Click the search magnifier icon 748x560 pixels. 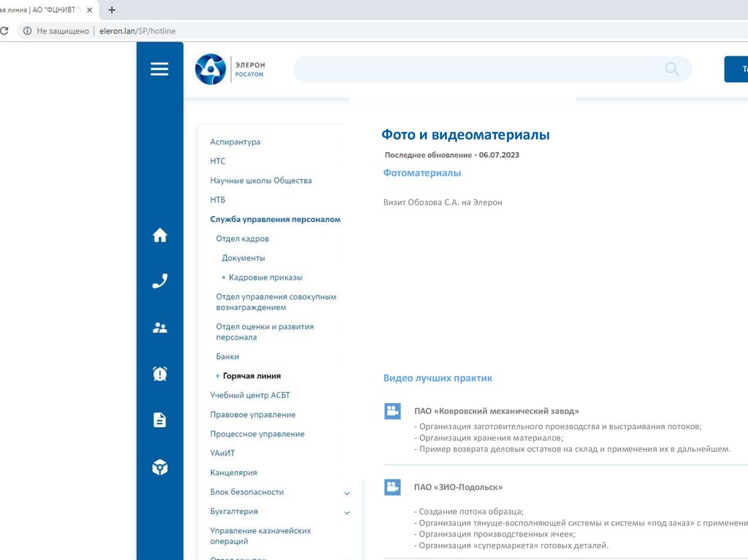pos(671,69)
